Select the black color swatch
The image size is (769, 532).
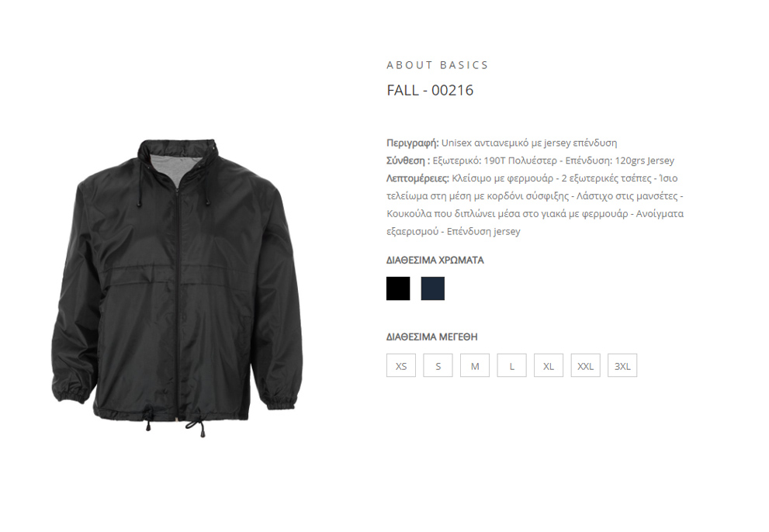[x=398, y=288]
